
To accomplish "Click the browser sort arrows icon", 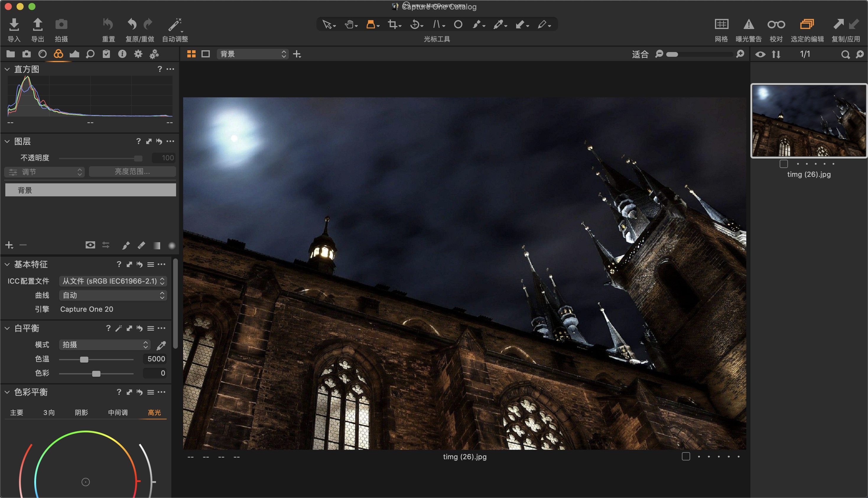I will (776, 54).
